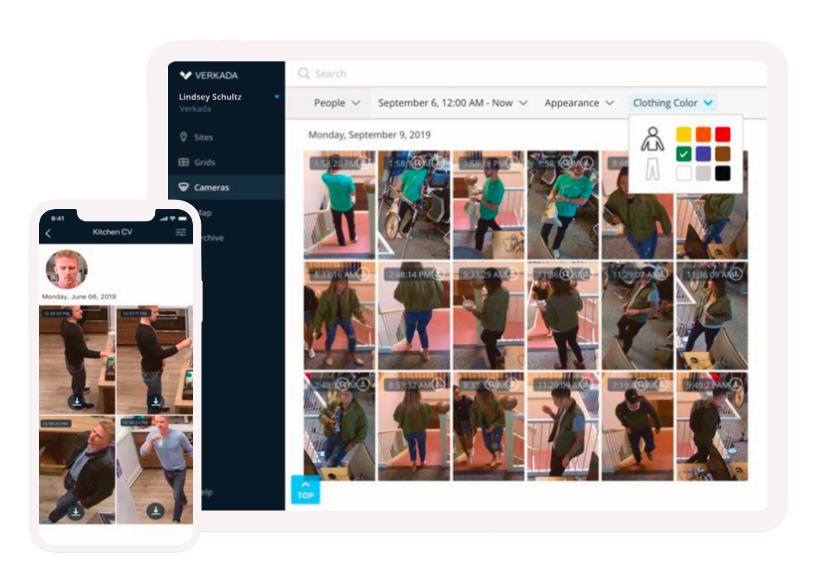Image resolution: width=815 pixels, height=582 pixels.
Task: Tap the back arrow on phone app
Action: click(x=48, y=233)
